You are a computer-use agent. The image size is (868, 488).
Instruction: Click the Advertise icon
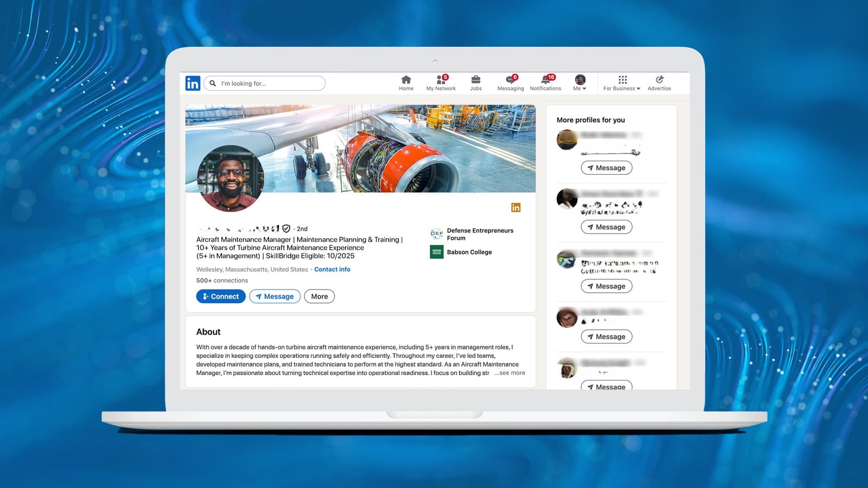[659, 80]
